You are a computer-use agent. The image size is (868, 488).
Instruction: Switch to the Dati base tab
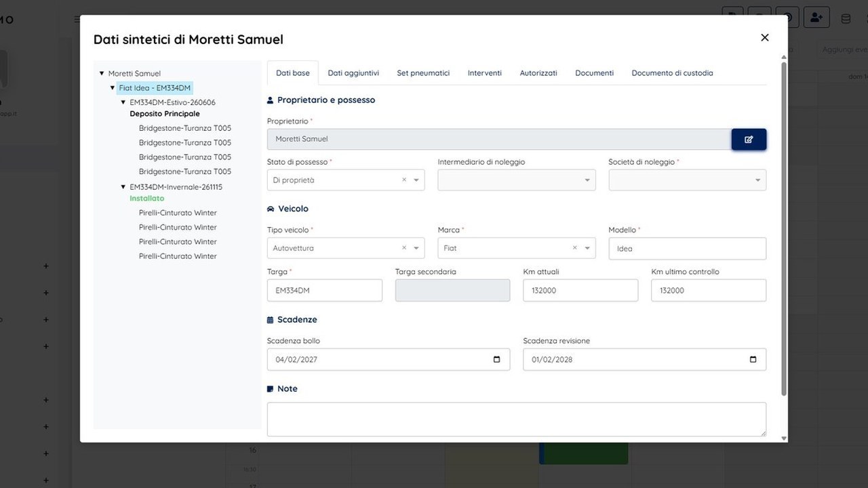pos(293,73)
